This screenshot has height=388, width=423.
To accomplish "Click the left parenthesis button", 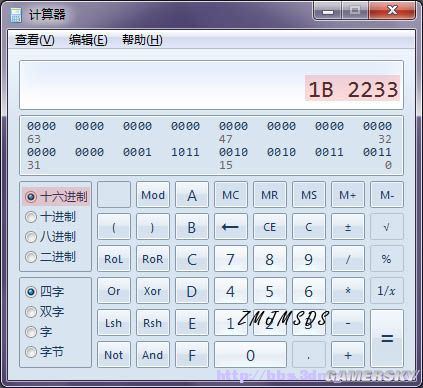I will 114,227.
